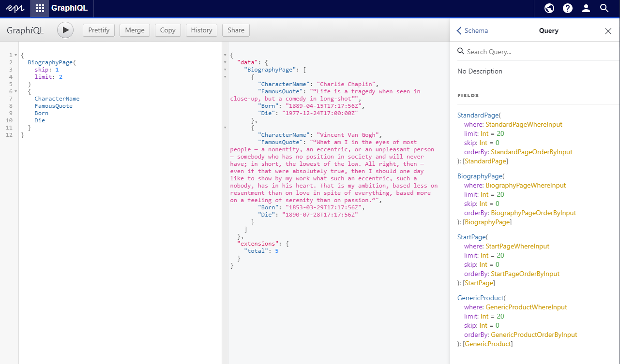Open the BiographyPage field in docs
Screen dimensions: 620x364
(480, 176)
